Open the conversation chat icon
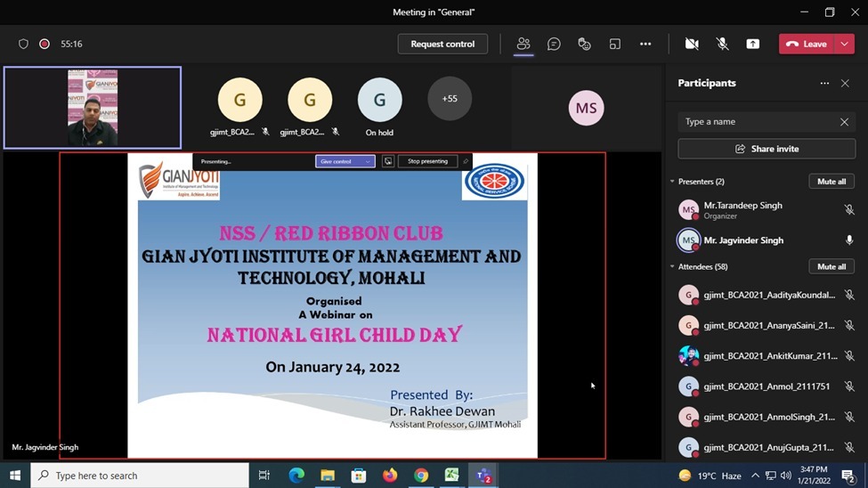868x488 pixels. pyautogui.click(x=554, y=44)
